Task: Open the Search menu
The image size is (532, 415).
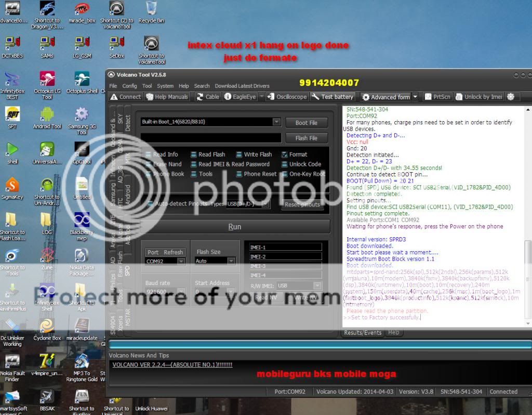Action: 202,86
